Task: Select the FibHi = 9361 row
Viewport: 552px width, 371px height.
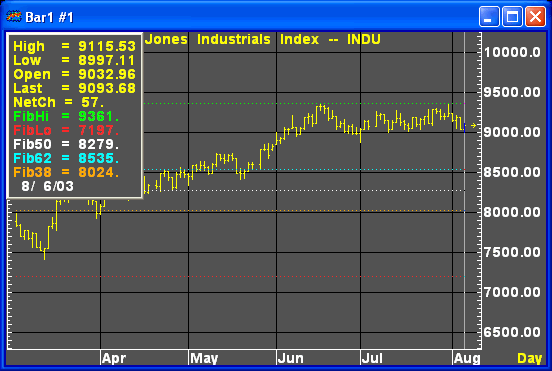Action: pyautogui.click(x=66, y=116)
